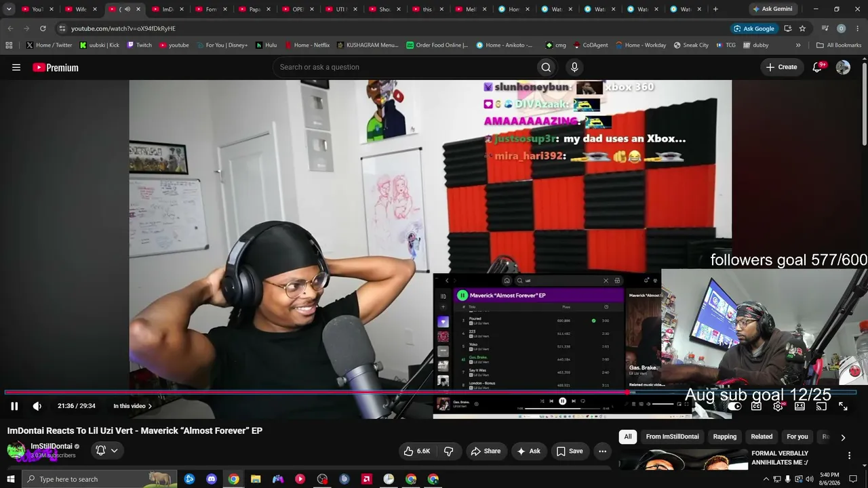Image resolution: width=868 pixels, height=488 pixels.
Task: Toggle subtitles closed captions
Action: (756, 406)
